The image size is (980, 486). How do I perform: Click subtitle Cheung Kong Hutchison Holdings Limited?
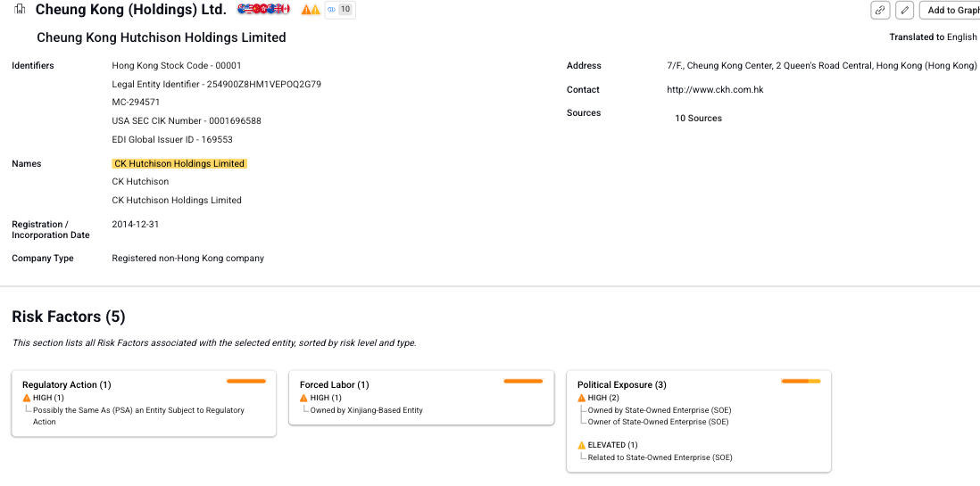click(x=162, y=37)
